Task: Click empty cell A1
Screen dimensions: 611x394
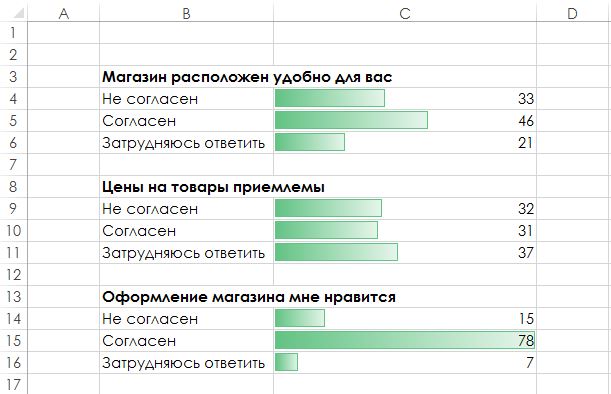Action: click(x=64, y=33)
